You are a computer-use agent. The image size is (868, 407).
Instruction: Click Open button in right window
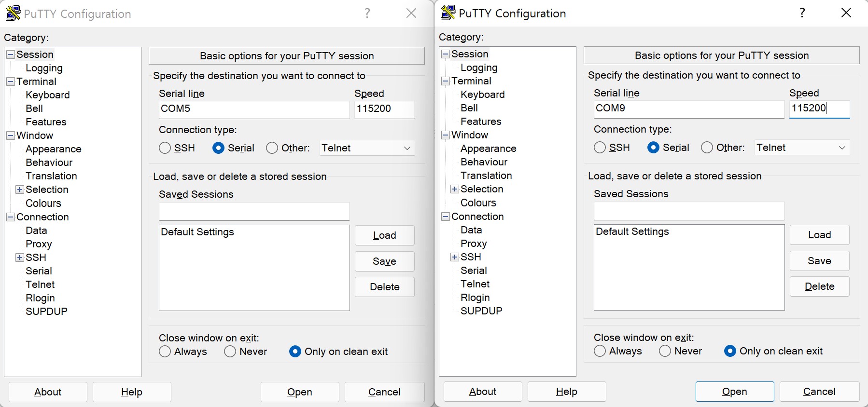tap(735, 392)
